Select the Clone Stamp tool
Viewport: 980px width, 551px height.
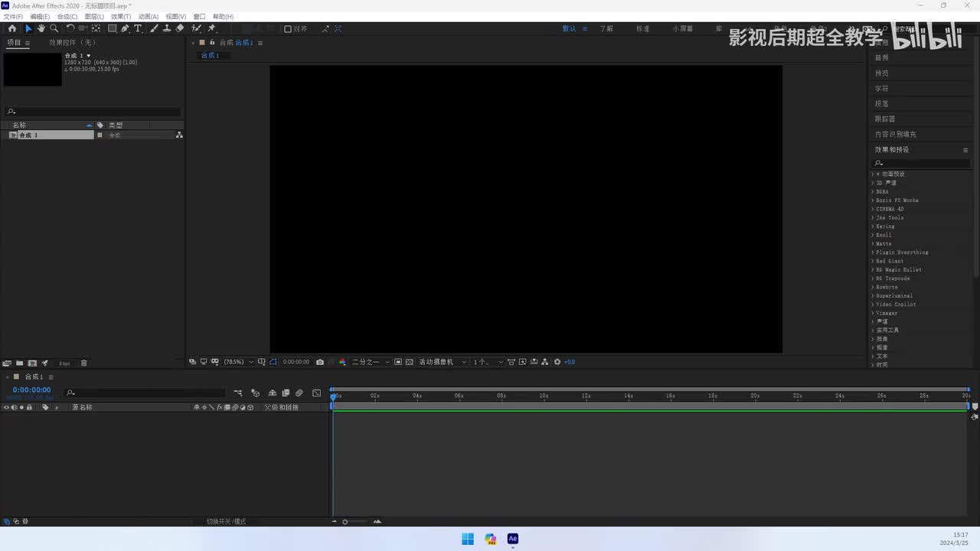pyautogui.click(x=167, y=28)
